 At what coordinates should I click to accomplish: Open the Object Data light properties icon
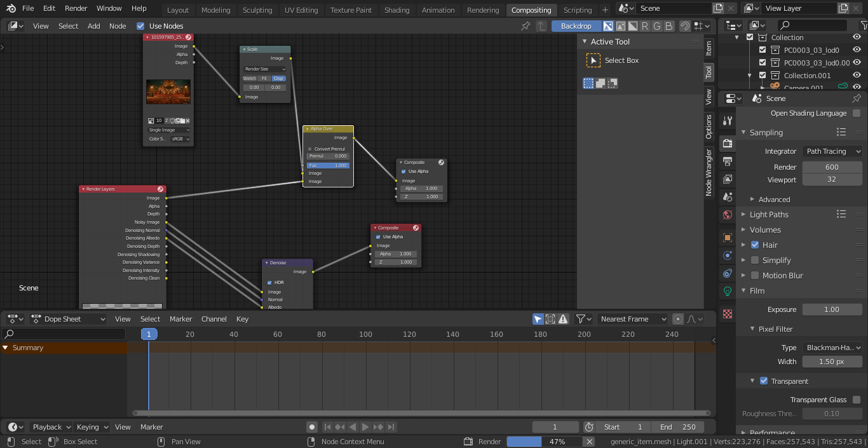pyautogui.click(x=728, y=291)
